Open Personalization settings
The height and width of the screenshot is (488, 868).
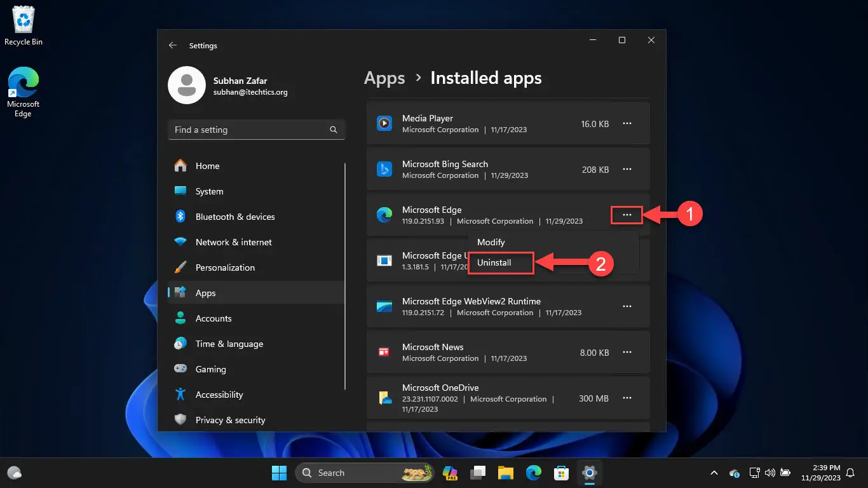coord(256,268)
